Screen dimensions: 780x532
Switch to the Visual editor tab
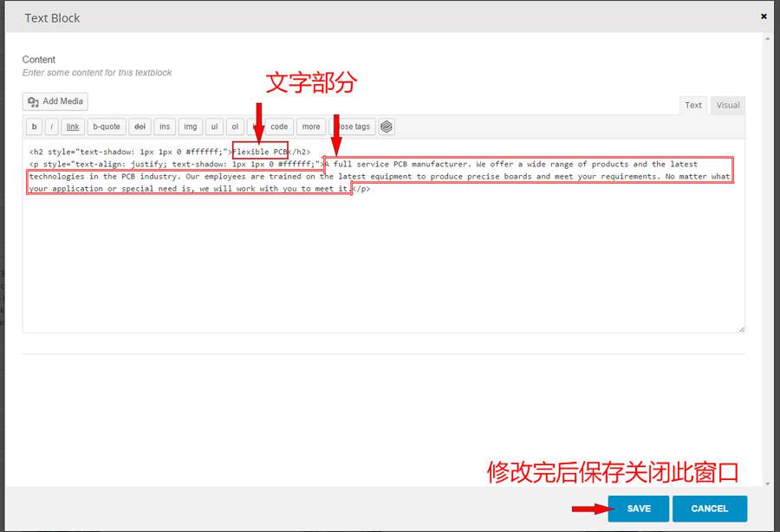click(727, 105)
